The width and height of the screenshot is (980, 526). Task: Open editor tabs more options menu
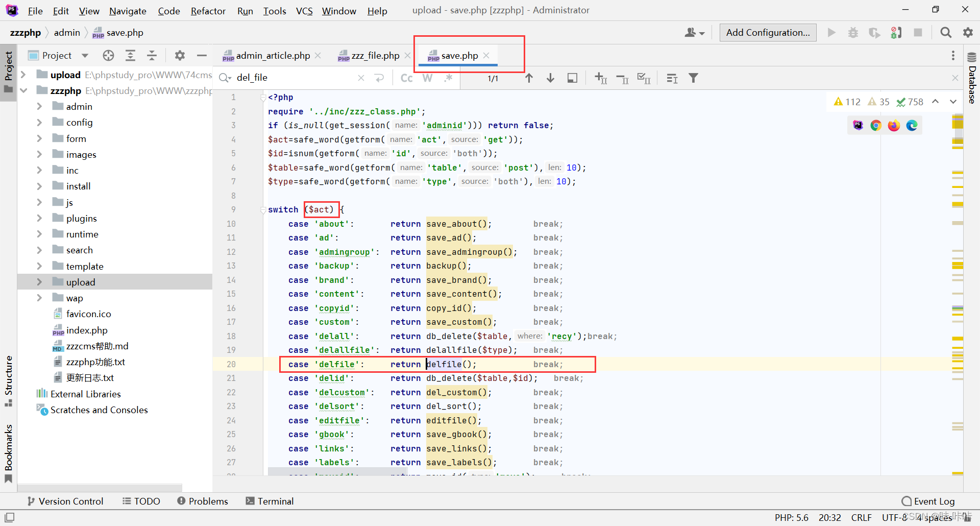coord(953,55)
